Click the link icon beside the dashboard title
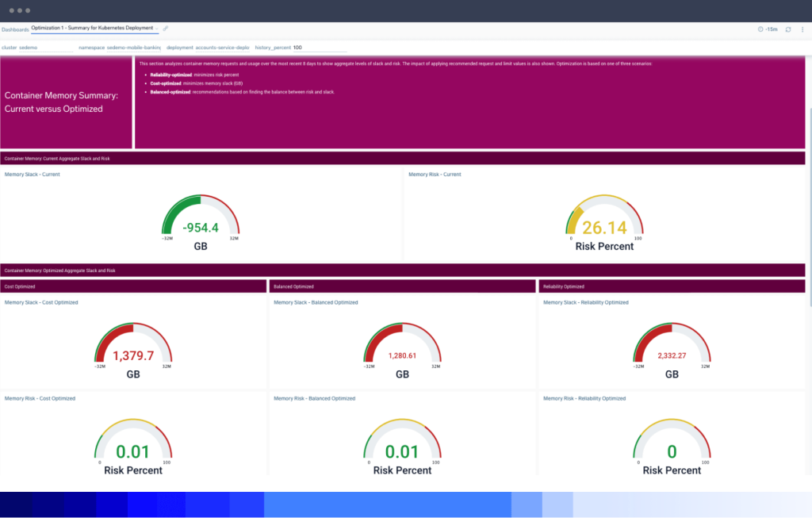This screenshot has height=518, width=812. [x=167, y=29]
